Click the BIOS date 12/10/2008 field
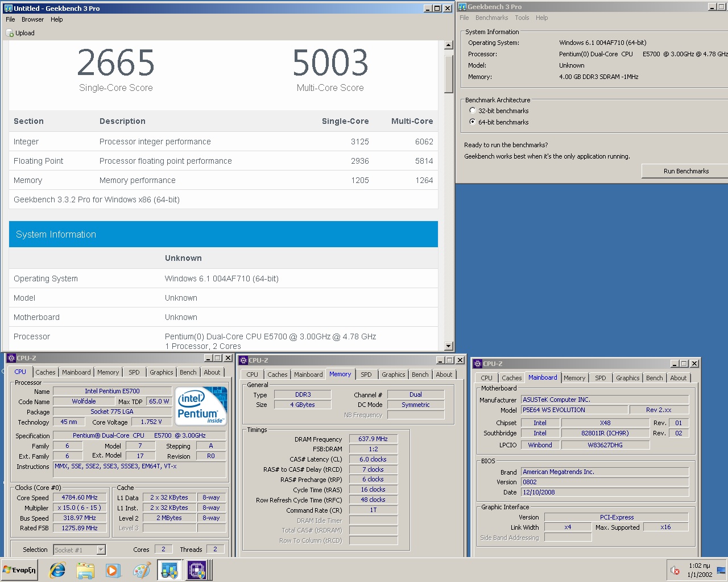 click(605, 492)
